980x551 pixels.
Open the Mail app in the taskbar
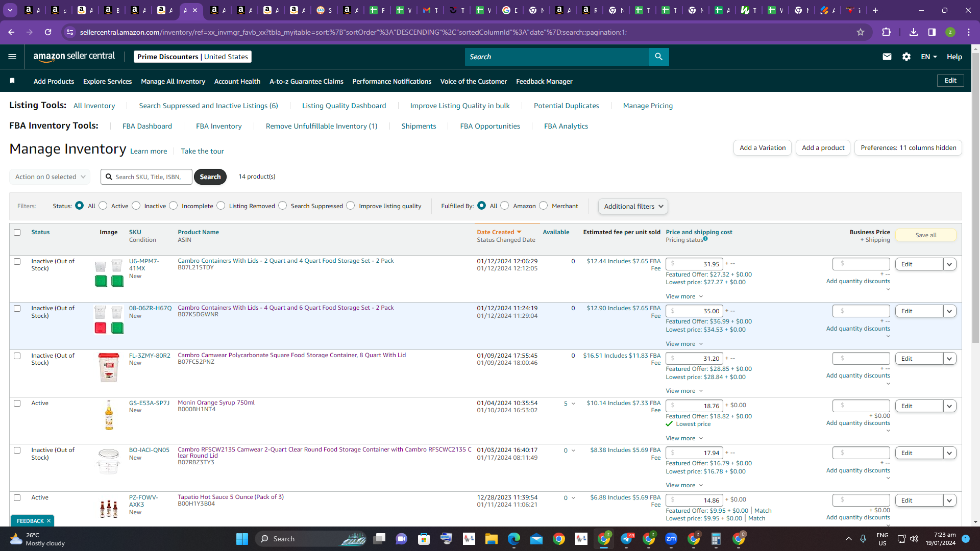tap(536, 539)
